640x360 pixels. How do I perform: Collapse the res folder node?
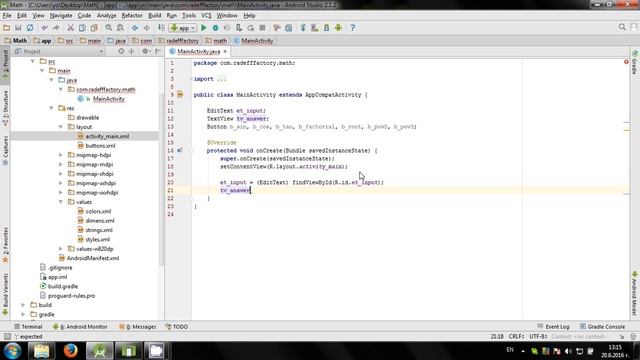pos(51,108)
